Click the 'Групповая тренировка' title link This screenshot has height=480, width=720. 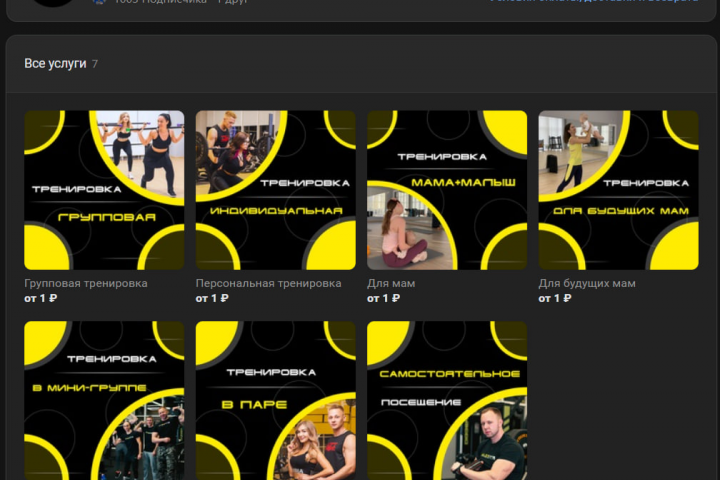click(x=86, y=283)
